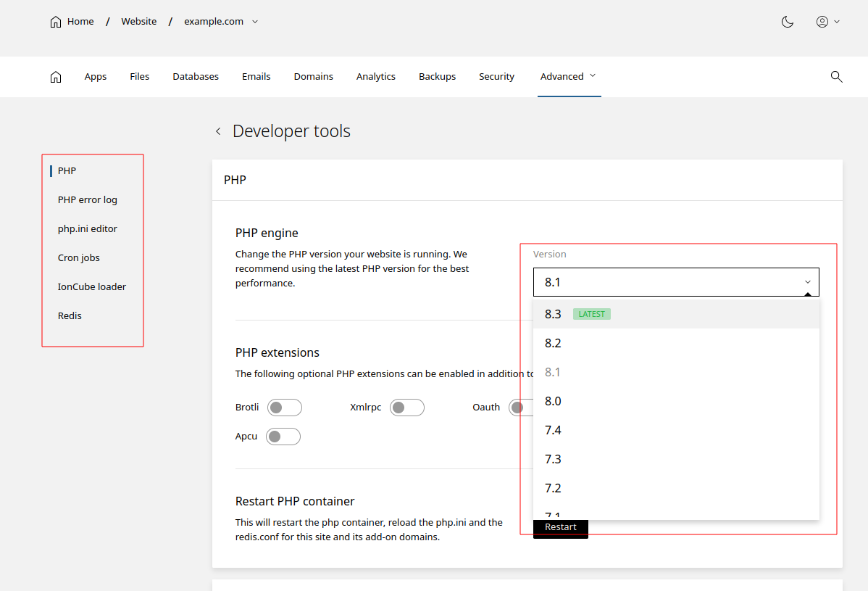Open the php.ini editor link
This screenshot has height=591, width=868.
pyautogui.click(x=88, y=229)
